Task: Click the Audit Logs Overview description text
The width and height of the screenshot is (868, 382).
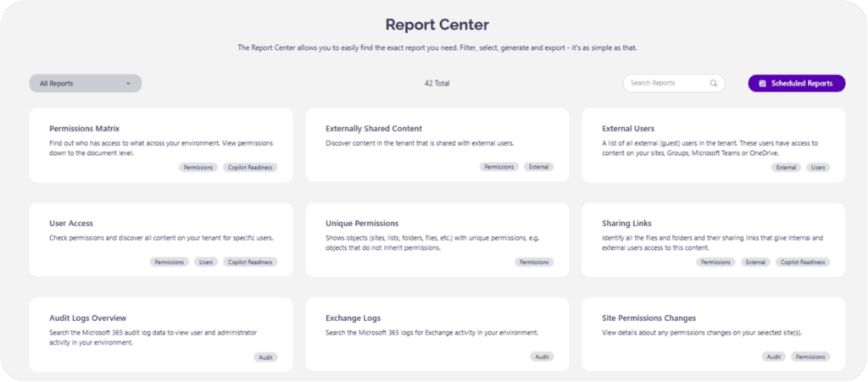Action: 153,338
